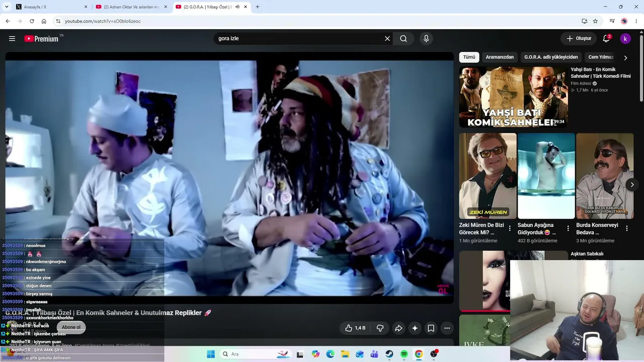Open options for Burda Konserveyi Bedava short
Screen dimensions: 644x362
pyautogui.click(x=626, y=229)
